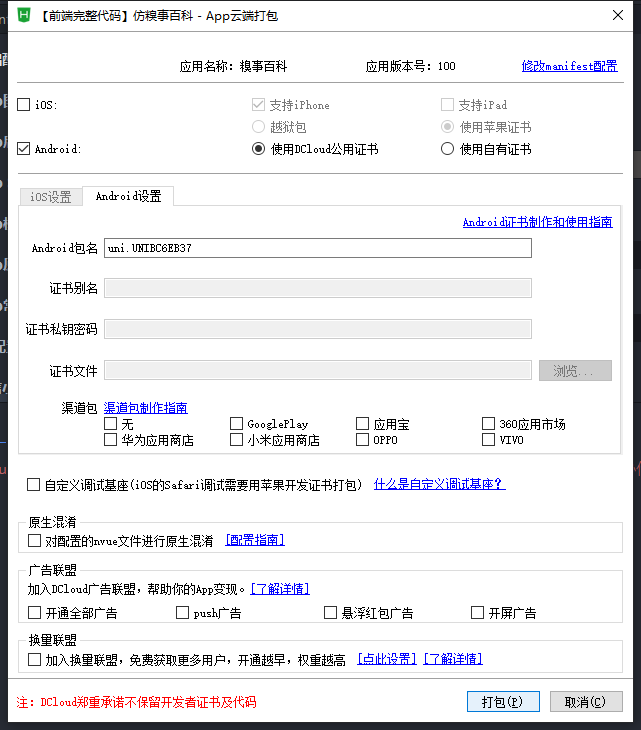The height and width of the screenshot is (730, 641).
Task: Check the 开通全部广告 checkbox
Action: coord(34,613)
